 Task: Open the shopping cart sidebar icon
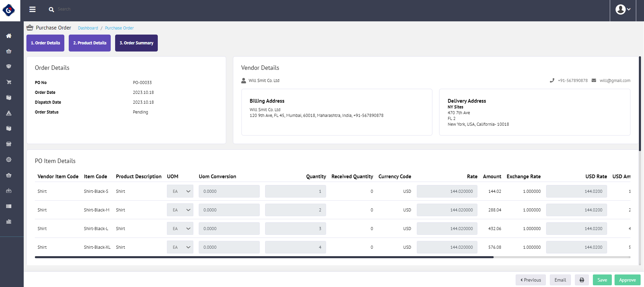pyautogui.click(x=9, y=82)
